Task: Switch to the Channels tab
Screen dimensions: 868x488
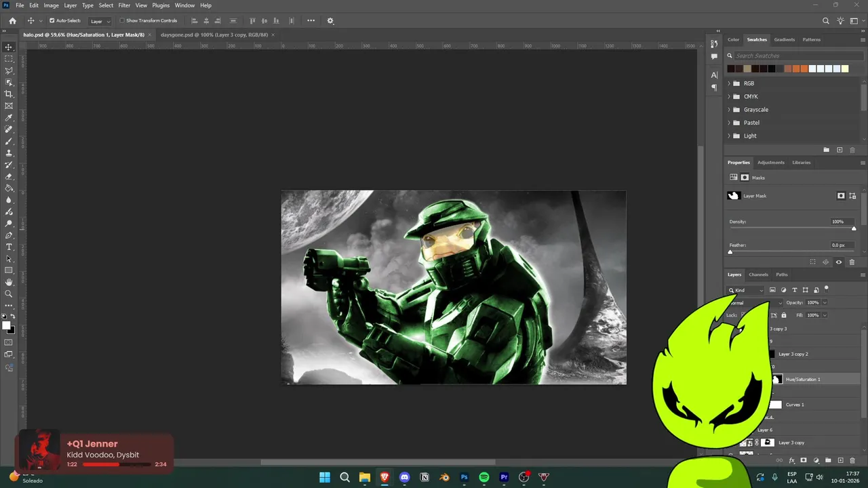Action: [x=758, y=274]
